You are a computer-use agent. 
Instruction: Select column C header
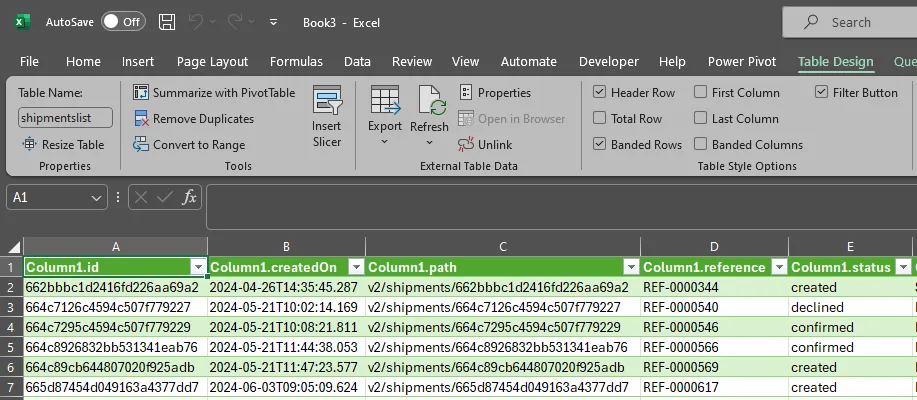click(503, 247)
